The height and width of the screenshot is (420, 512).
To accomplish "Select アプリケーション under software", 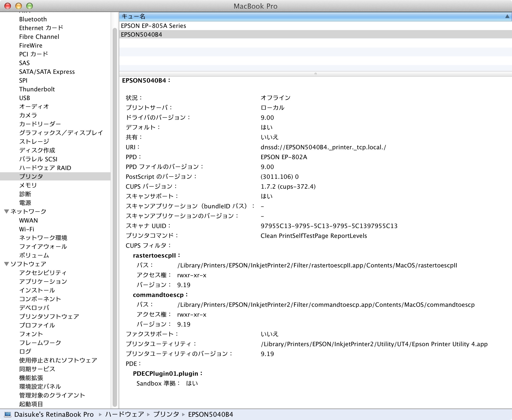I will (43, 281).
